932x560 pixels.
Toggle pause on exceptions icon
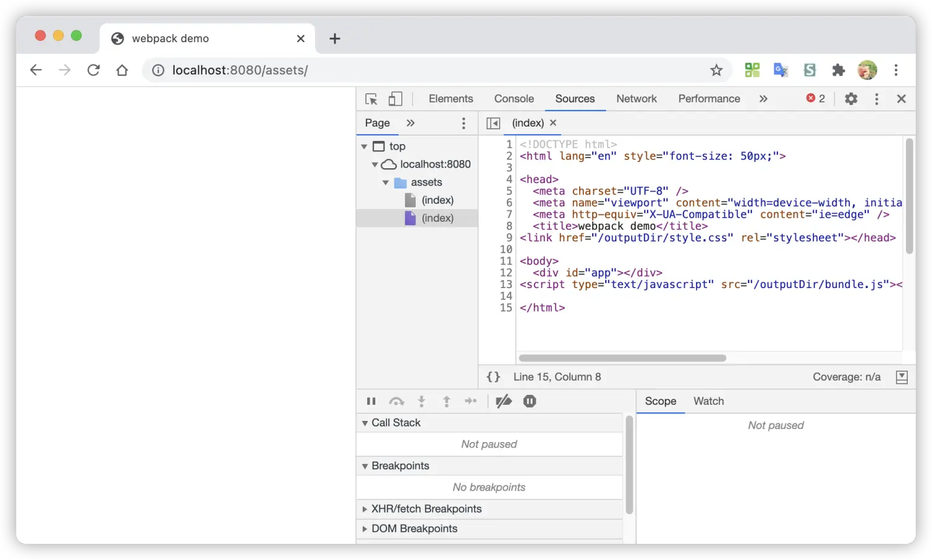coord(529,401)
